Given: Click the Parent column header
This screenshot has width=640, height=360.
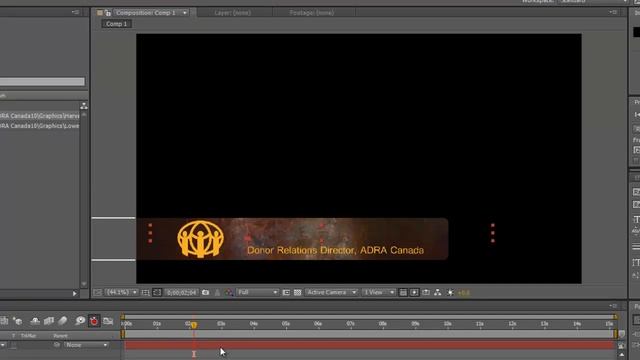Looking at the screenshot, I should click(60, 336).
